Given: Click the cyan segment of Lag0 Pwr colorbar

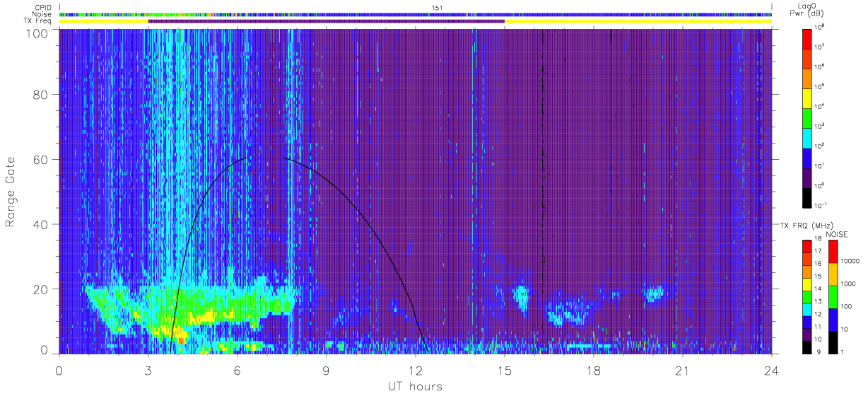Looking at the screenshot, I should pos(808,136).
